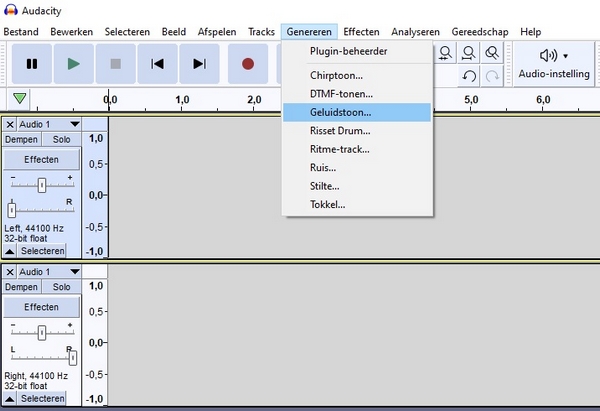Start recording with the red Record button
The width and height of the screenshot is (600, 411).
248,64
